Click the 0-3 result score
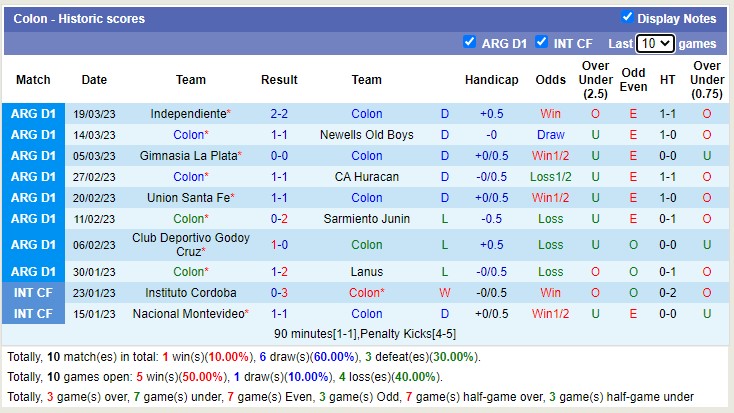 pyautogui.click(x=279, y=293)
